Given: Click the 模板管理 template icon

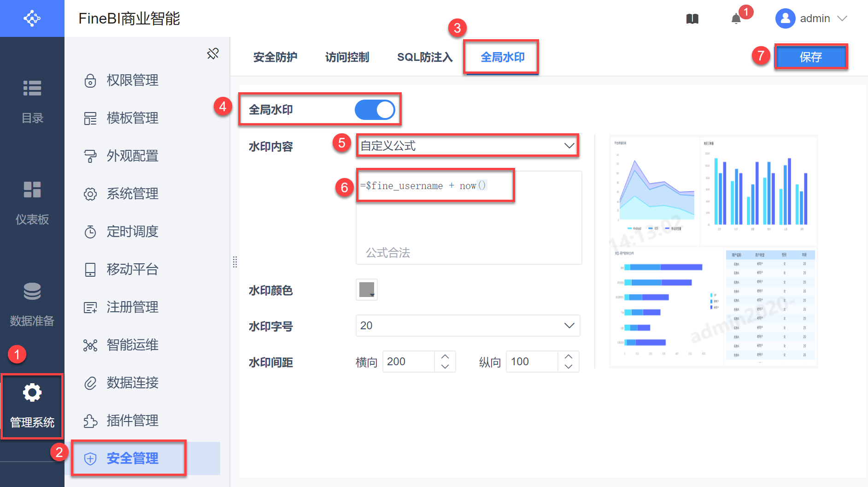Looking at the screenshot, I should (90, 119).
